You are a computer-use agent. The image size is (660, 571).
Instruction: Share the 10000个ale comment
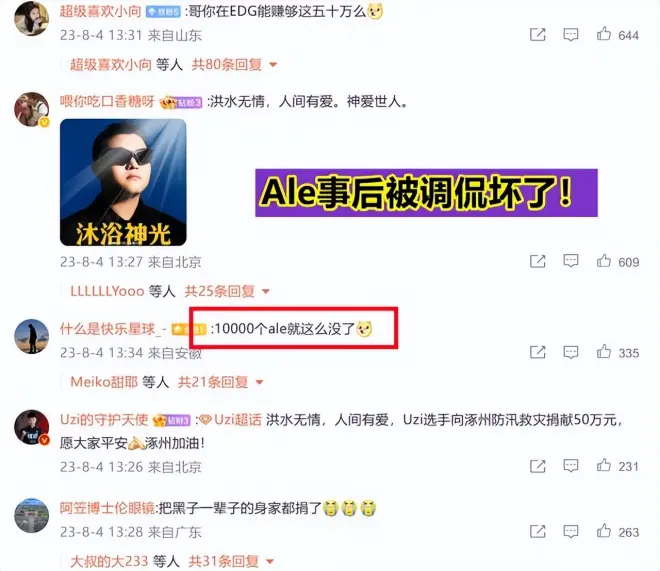(x=538, y=352)
